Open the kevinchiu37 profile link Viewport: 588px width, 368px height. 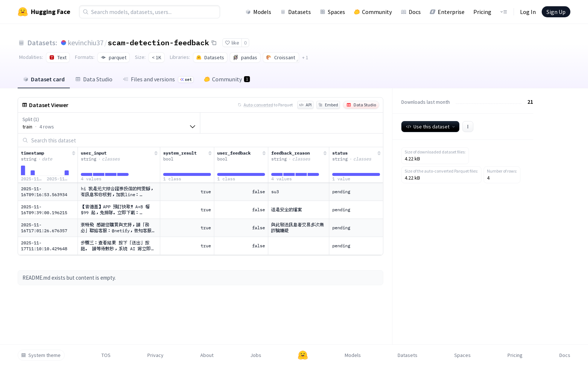86,43
